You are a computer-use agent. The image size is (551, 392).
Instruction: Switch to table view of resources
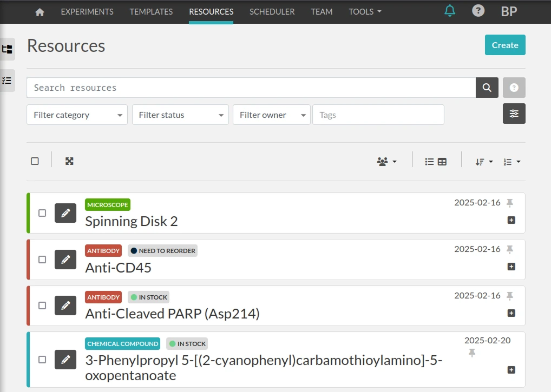[442, 161]
